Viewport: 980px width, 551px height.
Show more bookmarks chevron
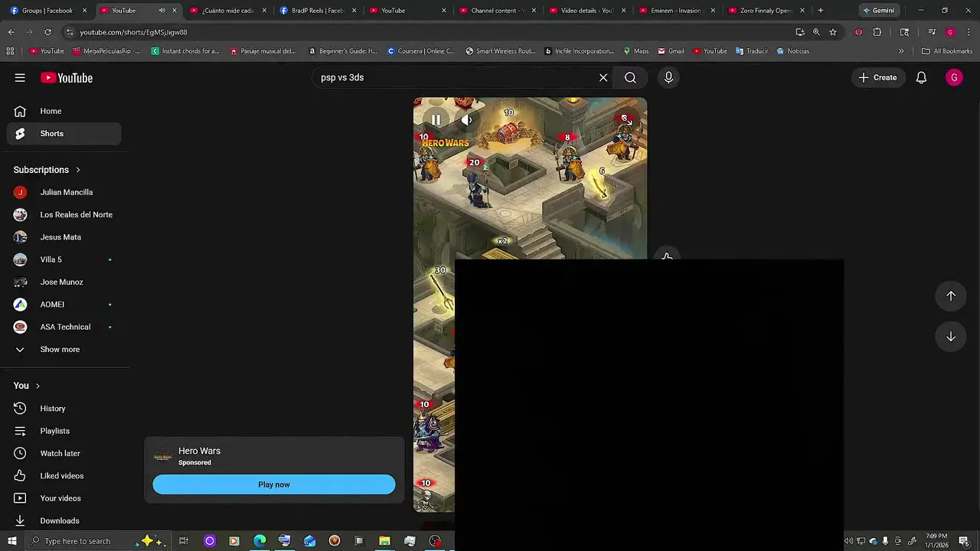tap(901, 51)
